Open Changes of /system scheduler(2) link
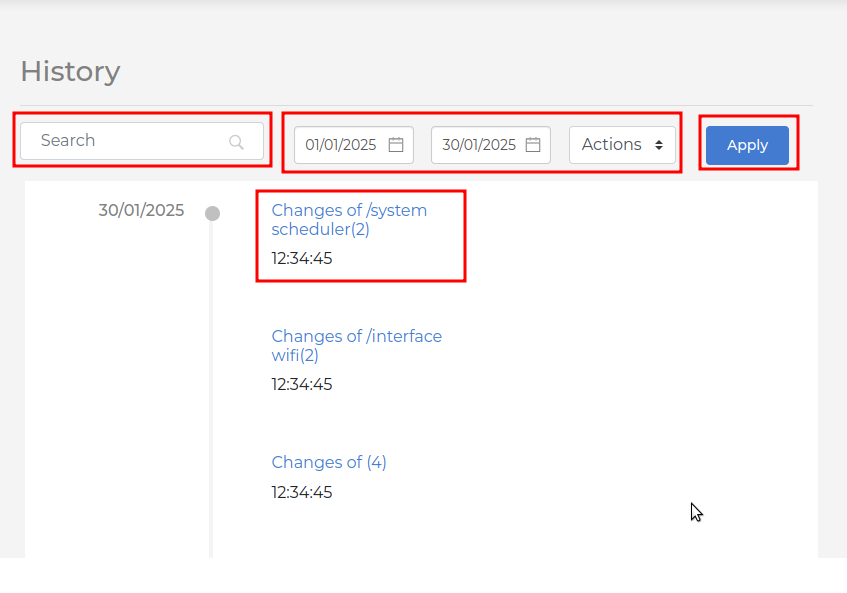 pos(349,220)
